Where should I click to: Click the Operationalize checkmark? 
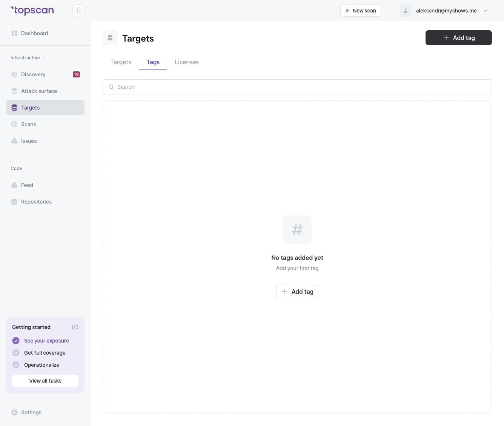[16, 365]
